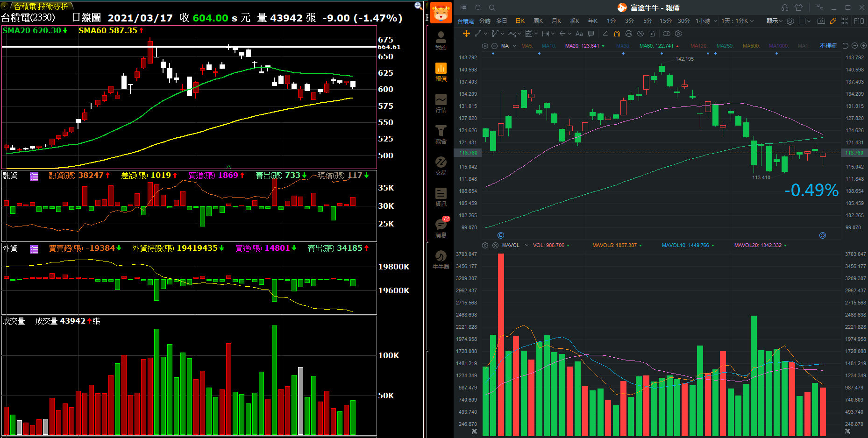Viewport: 868px width, 438px height.
Task: Open the 機會 opportunities sidebar icon
Action: [x=441, y=134]
